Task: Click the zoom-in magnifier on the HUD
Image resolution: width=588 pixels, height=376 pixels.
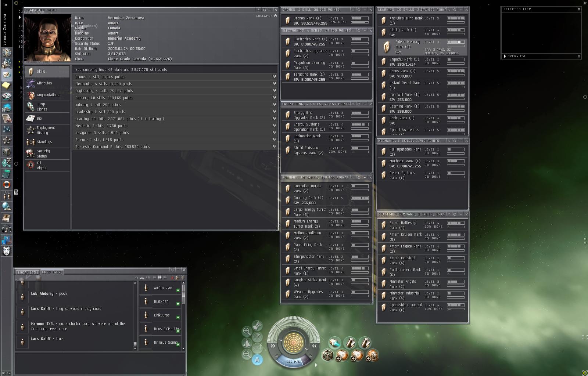Action: tap(247, 331)
